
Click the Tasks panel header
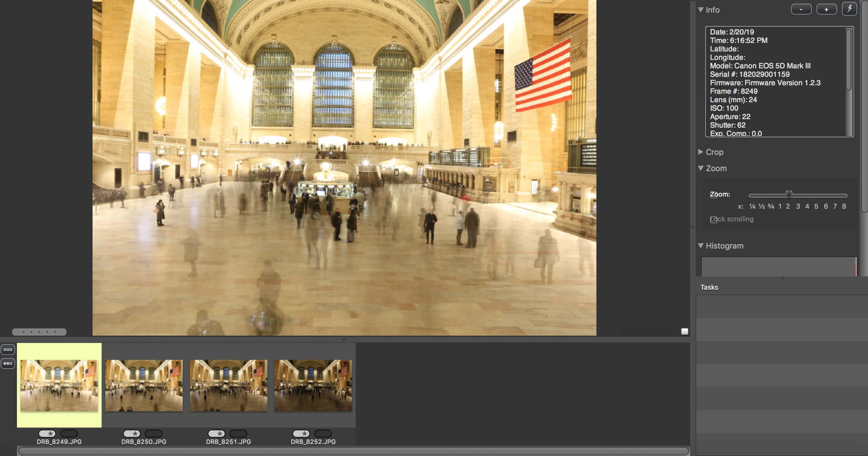coord(709,287)
